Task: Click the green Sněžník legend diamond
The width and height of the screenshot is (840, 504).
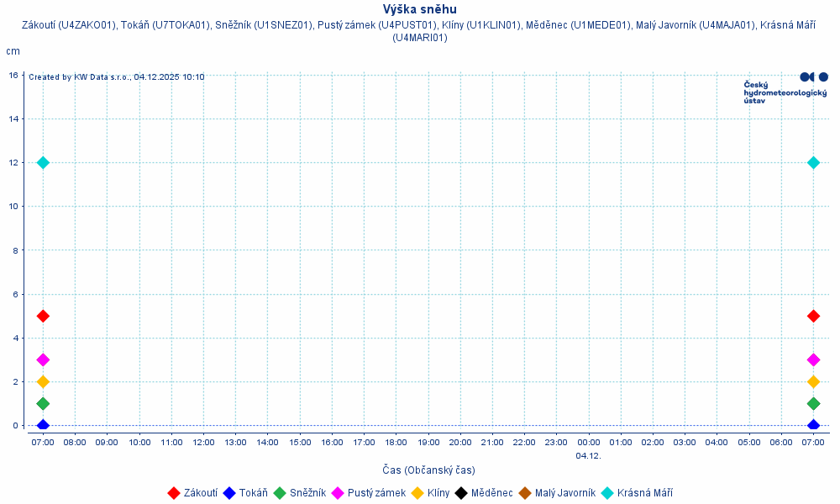Action: click(x=280, y=493)
